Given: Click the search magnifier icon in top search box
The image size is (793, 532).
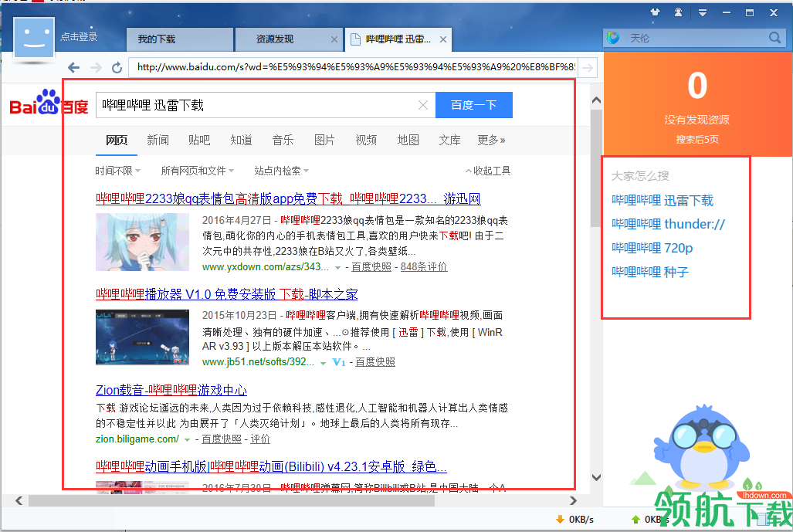Looking at the screenshot, I should point(774,37).
